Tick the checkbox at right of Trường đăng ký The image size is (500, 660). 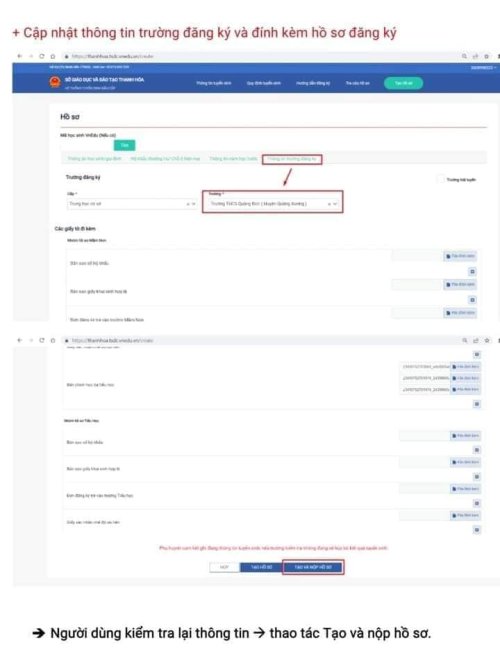[441, 179]
